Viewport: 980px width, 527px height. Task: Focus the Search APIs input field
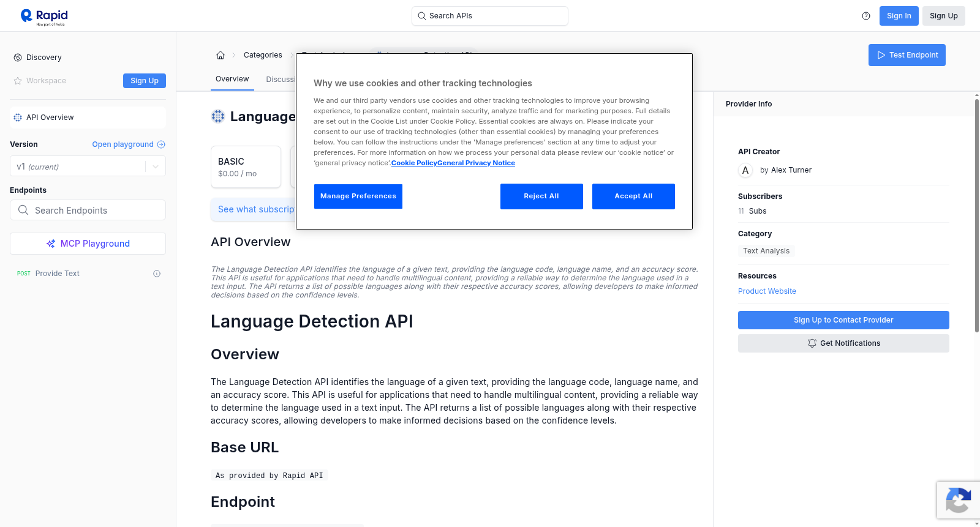coord(490,16)
